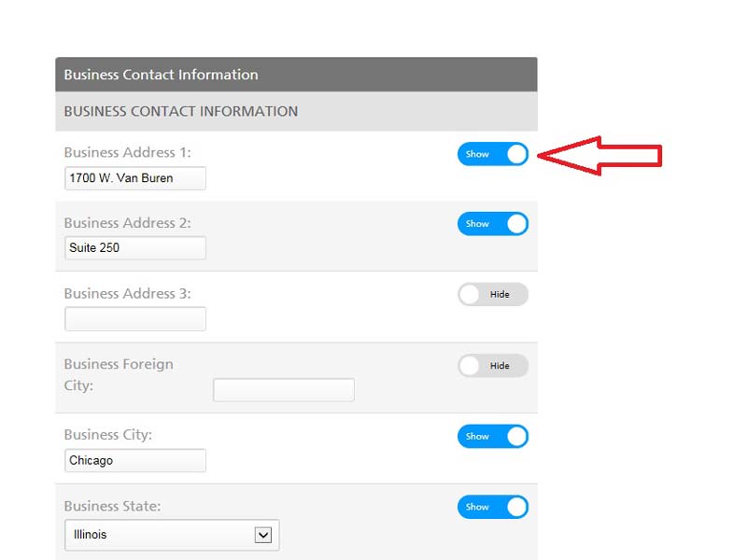Switch Business Foreign City from Hide to Show
Screen dimensions: 747x560
click(x=492, y=366)
